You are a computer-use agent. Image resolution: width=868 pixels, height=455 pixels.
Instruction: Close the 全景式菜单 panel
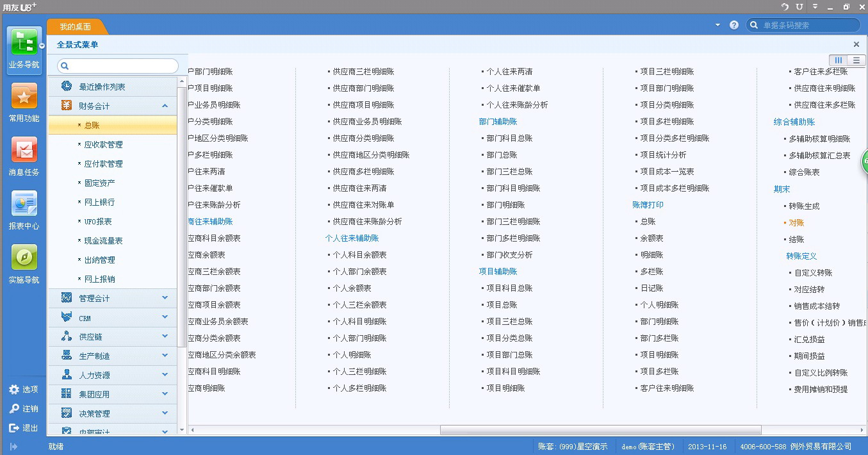856,44
